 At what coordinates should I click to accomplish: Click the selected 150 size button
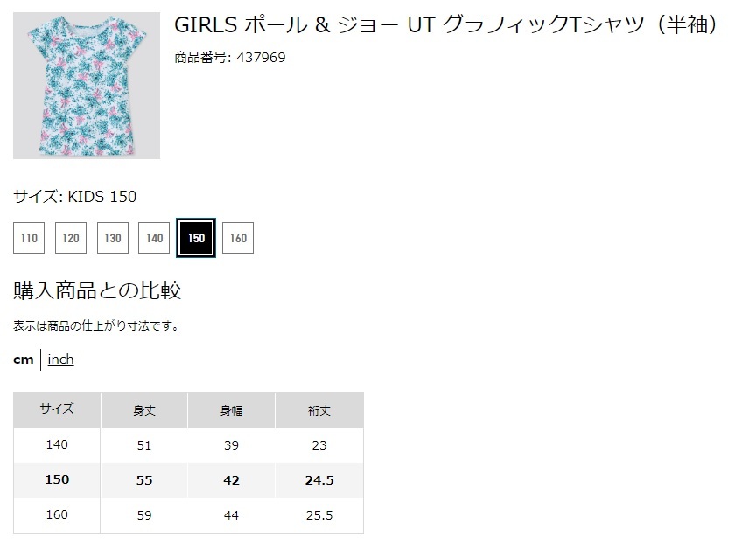[196, 238]
